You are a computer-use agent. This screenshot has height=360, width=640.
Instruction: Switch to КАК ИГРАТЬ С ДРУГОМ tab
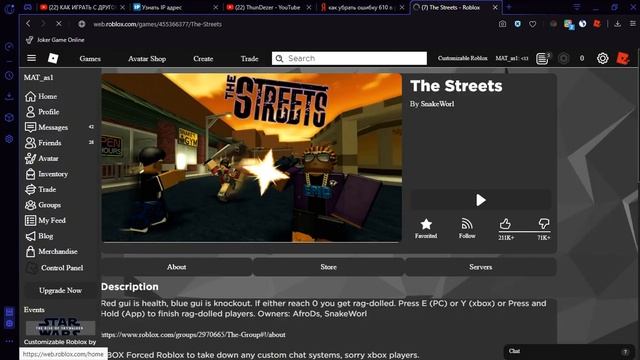(82, 7)
